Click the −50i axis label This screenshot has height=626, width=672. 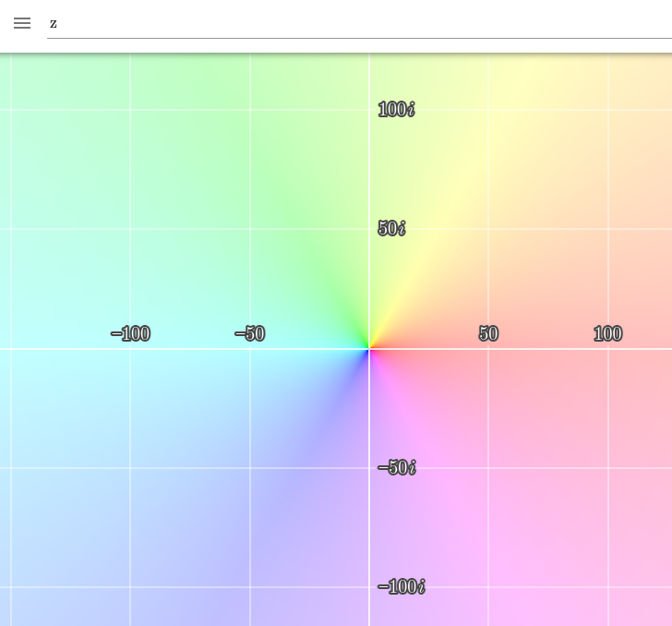(397, 467)
